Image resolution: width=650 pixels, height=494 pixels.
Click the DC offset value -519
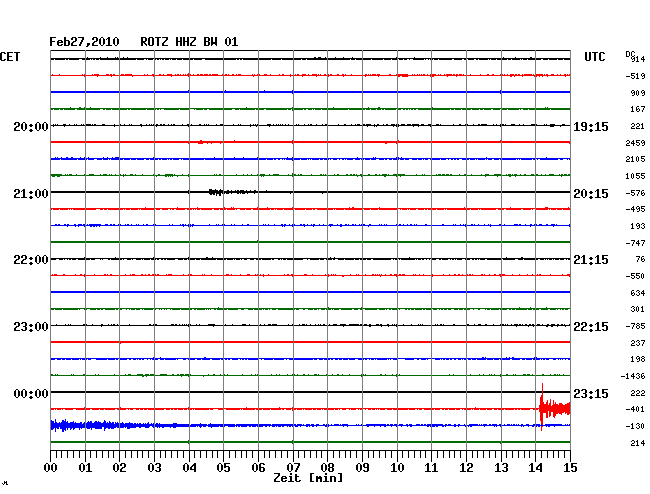635,76
